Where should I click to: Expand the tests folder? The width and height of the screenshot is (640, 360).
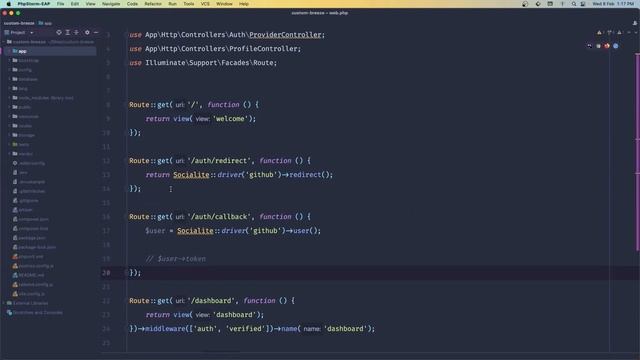(10, 144)
